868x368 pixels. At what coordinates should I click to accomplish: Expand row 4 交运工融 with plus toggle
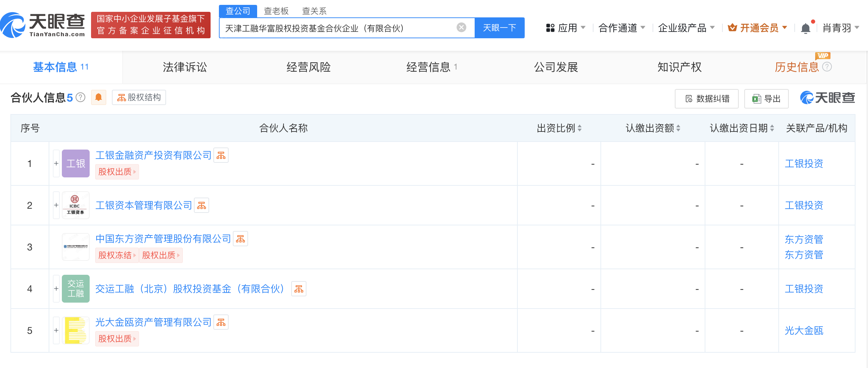[x=56, y=289]
